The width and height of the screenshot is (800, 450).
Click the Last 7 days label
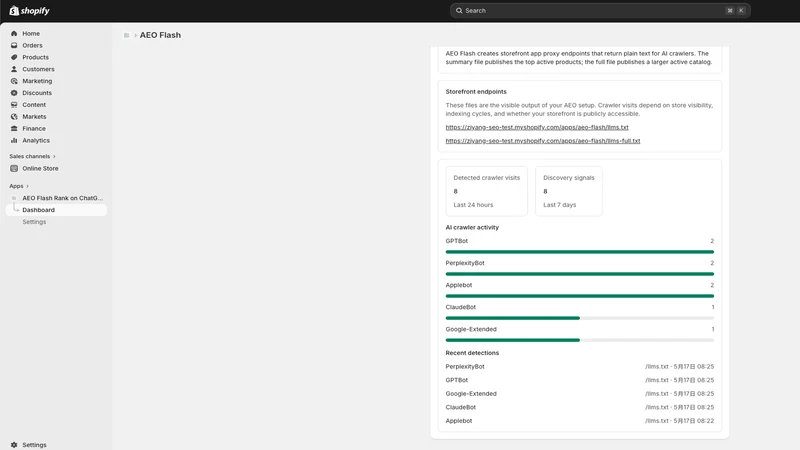[x=559, y=205]
